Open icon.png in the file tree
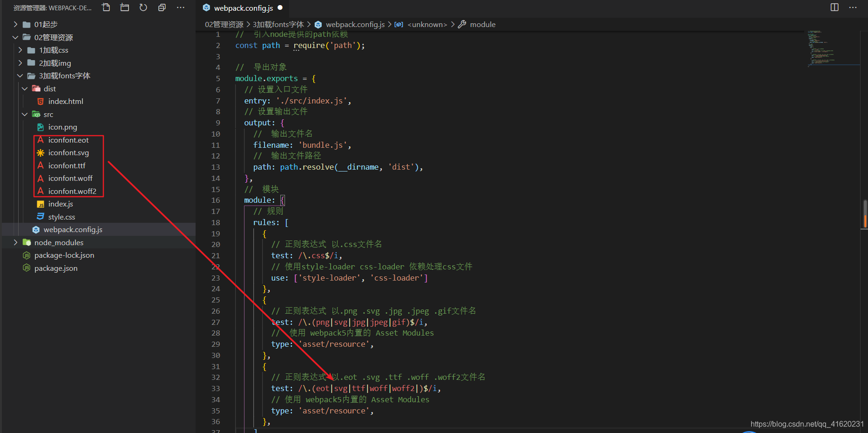868x433 pixels. point(63,127)
